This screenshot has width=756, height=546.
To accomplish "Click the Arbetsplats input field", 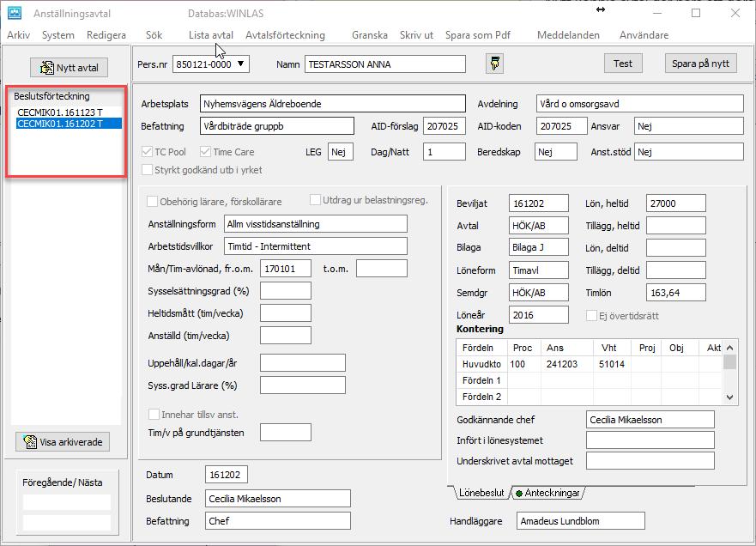I will point(333,104).
